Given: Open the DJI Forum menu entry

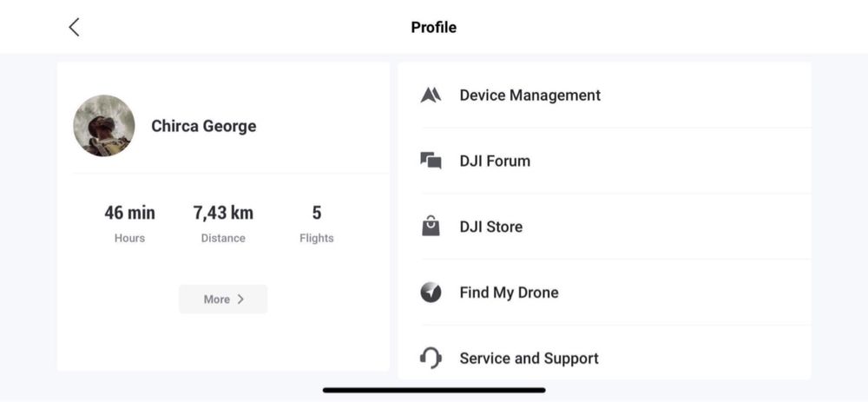Looking at the screenshot, I should click(495, 161).
